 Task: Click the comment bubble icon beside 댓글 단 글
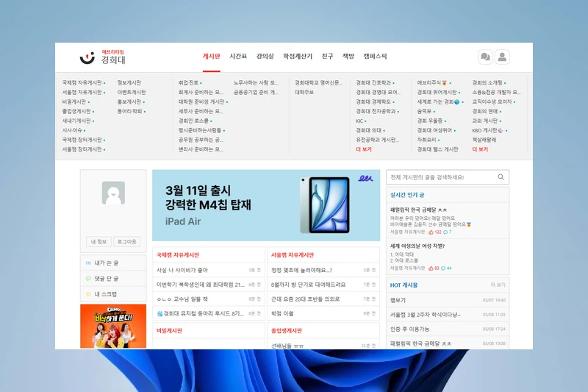88,278
